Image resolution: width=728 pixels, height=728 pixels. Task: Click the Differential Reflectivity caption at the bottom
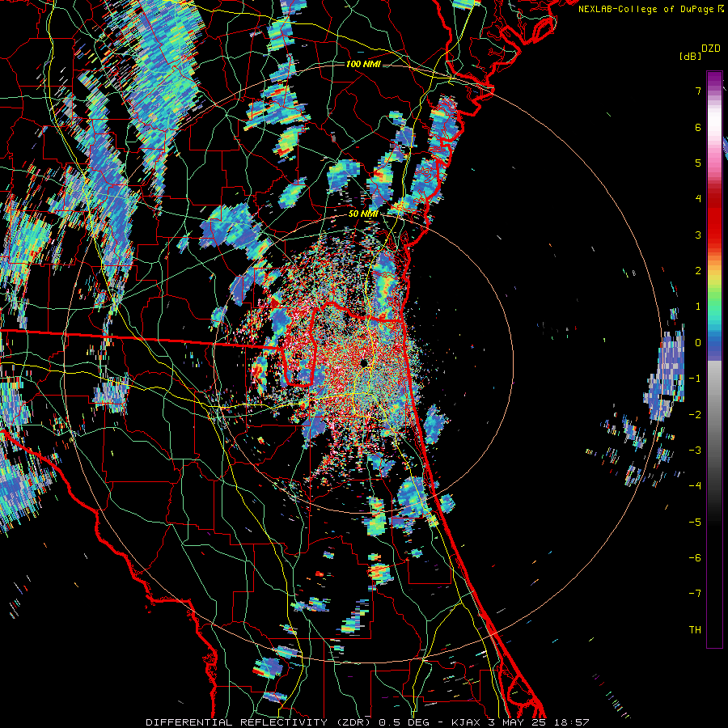coord(367,722)
